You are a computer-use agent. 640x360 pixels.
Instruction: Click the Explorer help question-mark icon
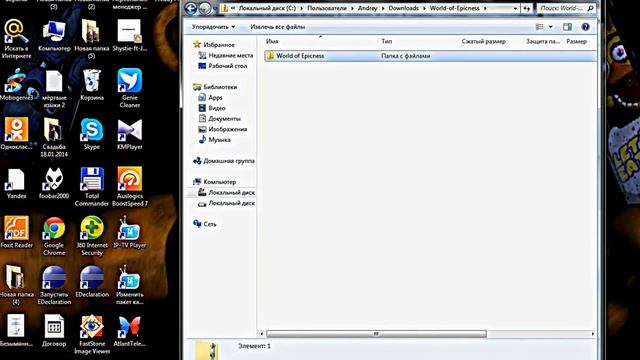pos(585,27)
